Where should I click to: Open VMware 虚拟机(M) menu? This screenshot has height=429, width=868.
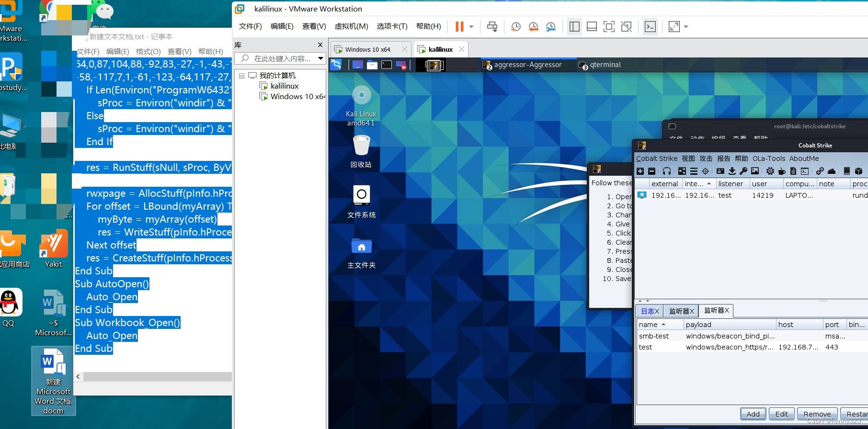click(x=351, y=26)
